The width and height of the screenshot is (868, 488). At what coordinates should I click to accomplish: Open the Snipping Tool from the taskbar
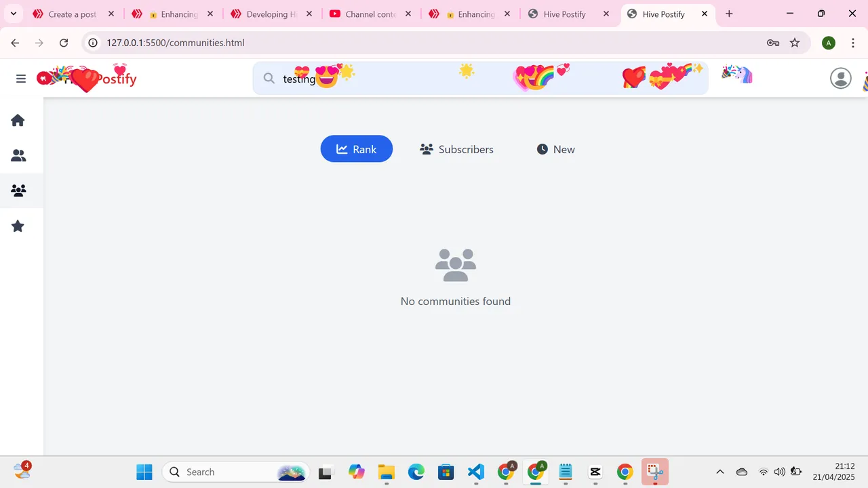click(655, 472)
